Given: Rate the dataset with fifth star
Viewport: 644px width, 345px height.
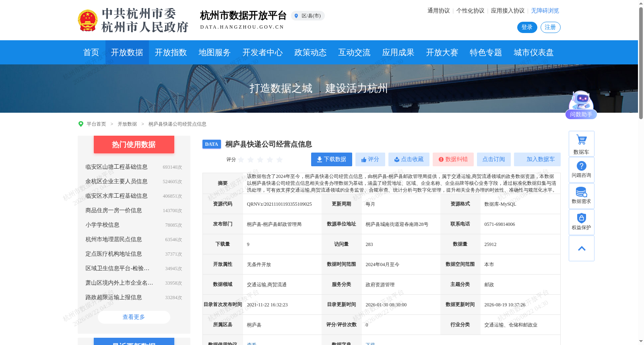Looking at the screenshot, I should (x=280, y=160).
